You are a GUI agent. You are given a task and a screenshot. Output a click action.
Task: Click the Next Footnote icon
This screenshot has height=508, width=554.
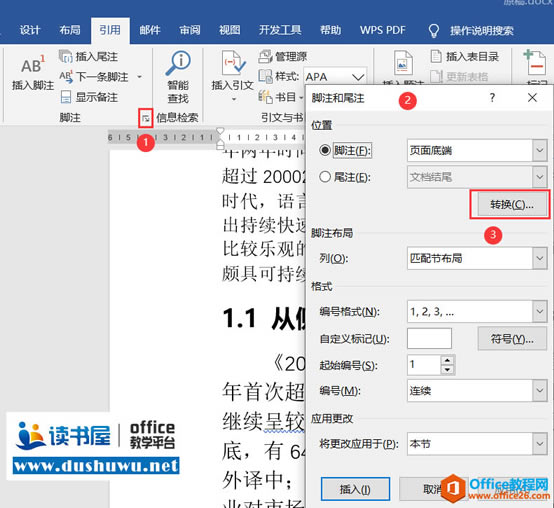point(66,77)
